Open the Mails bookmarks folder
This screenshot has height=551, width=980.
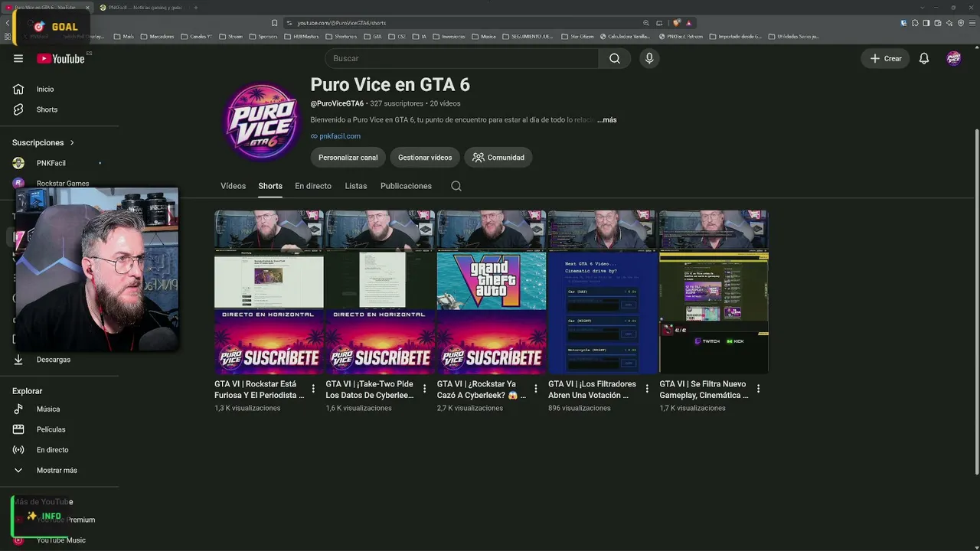(124, 36)
